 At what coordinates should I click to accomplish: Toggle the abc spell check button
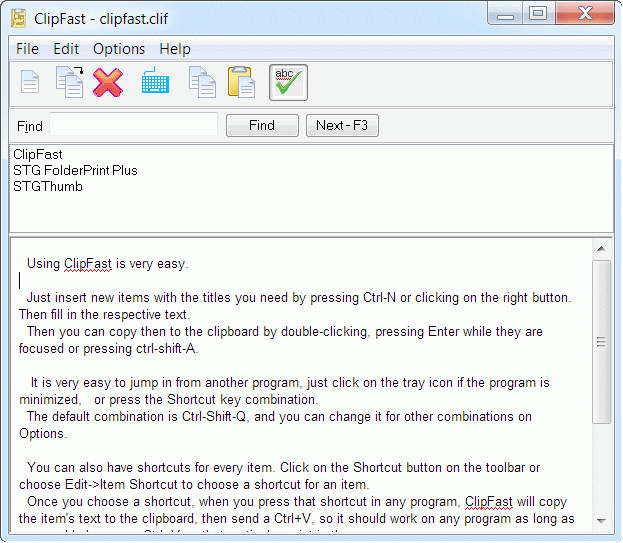pyautogui.click(x=288, y=82)
